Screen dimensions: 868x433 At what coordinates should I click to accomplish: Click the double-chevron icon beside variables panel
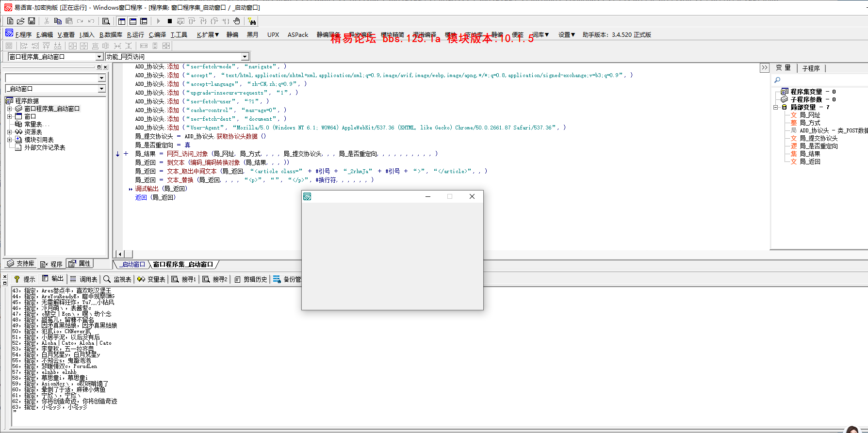(x=765, y=68)
